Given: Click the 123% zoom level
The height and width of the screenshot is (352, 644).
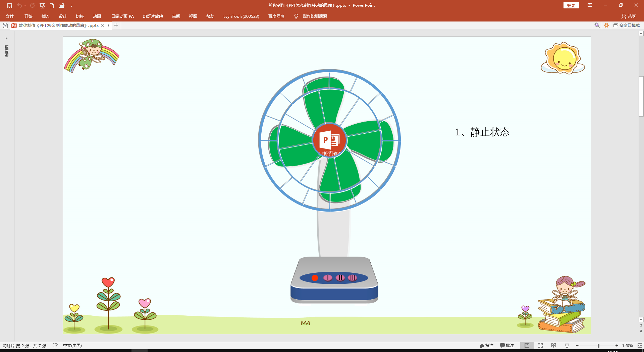Looking at the screenshot, I should coord(628,346).
